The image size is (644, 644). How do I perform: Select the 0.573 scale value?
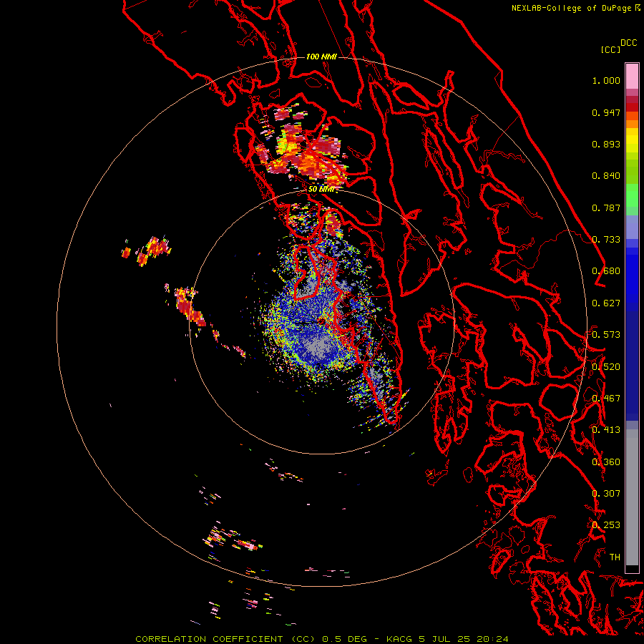[606, 335]
